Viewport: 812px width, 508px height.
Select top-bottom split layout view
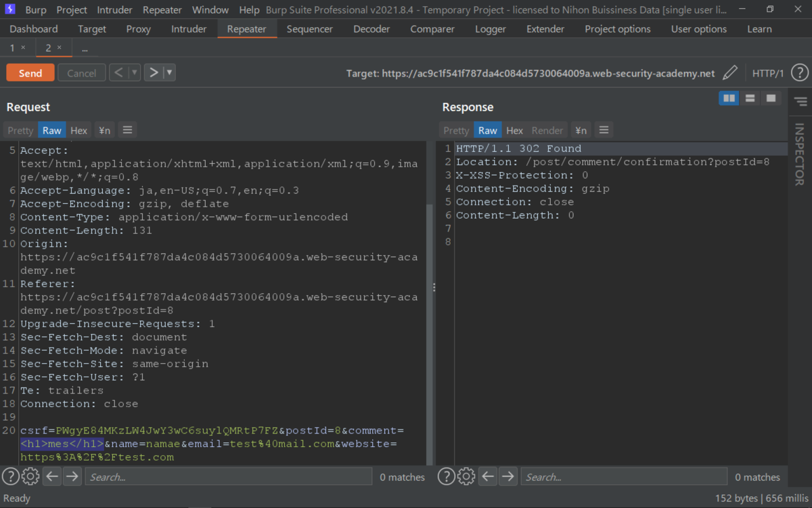[x=750, y=98]
